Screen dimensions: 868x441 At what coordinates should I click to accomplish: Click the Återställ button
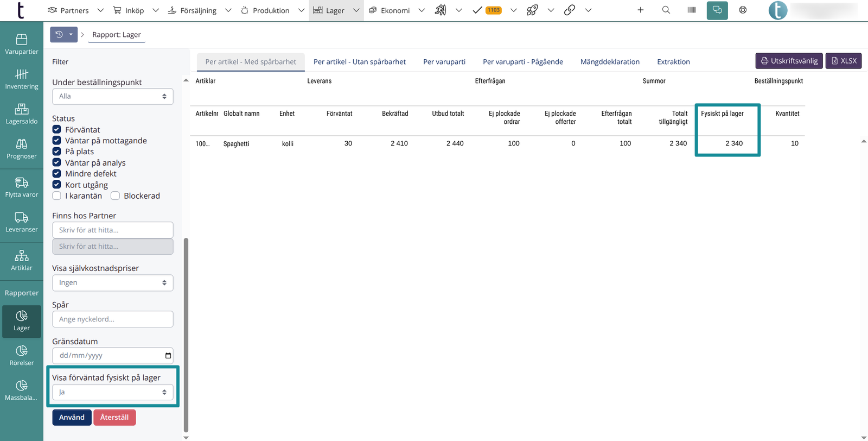(x=114, y=418)
